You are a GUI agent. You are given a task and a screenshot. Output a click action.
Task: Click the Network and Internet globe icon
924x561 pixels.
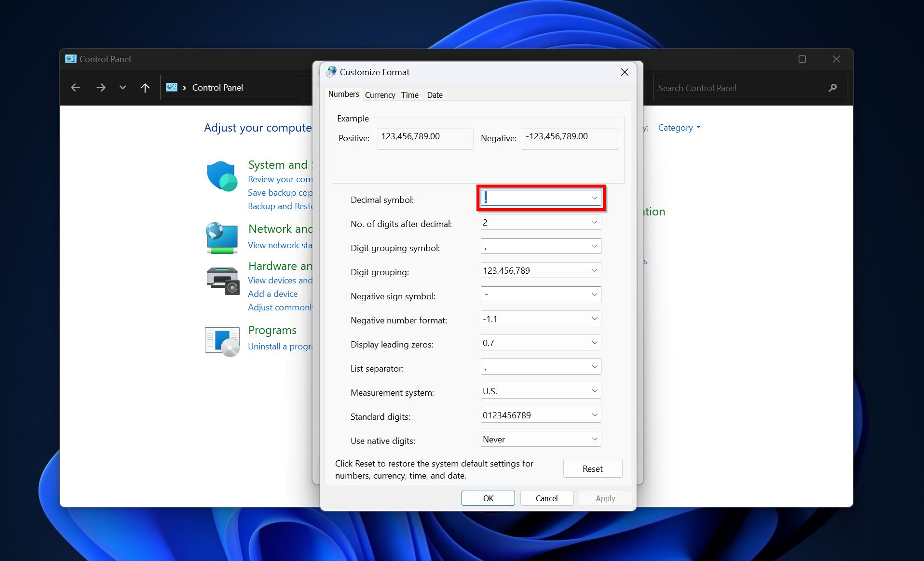pyautogui.click(x=222, y=238)
